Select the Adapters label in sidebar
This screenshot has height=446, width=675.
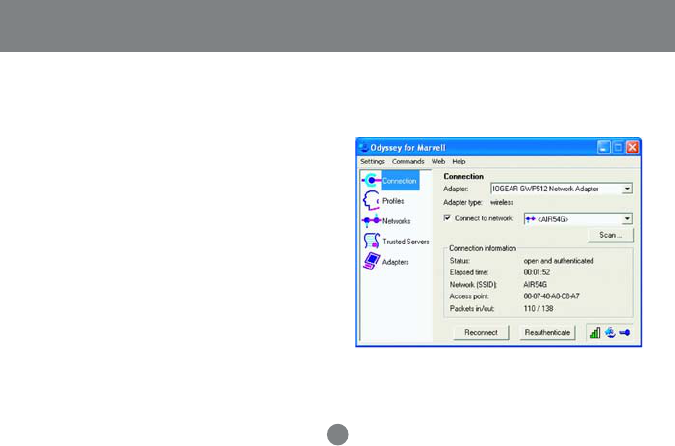coord(395,262)
